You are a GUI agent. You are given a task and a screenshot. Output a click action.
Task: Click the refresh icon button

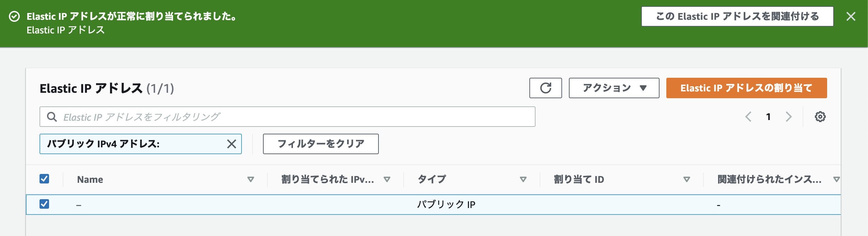pos(545,88)
